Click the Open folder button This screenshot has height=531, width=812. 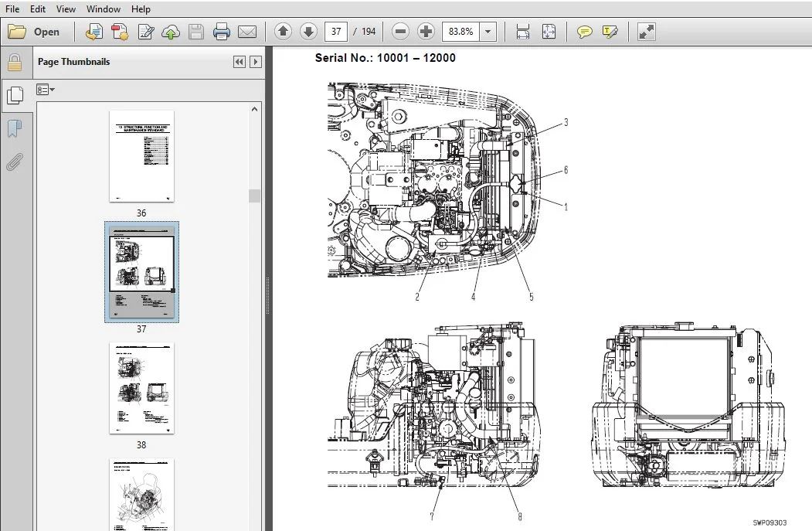click(x=34, y=32)
